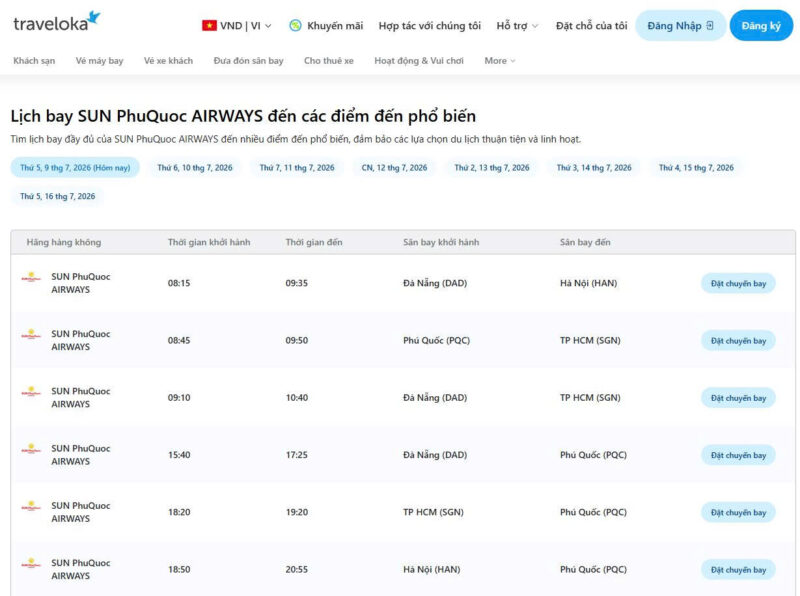Open the VND | VI currency language dropdown
Image resolution: width=800 pixels, height=596 pixels.
click(237, 26)
